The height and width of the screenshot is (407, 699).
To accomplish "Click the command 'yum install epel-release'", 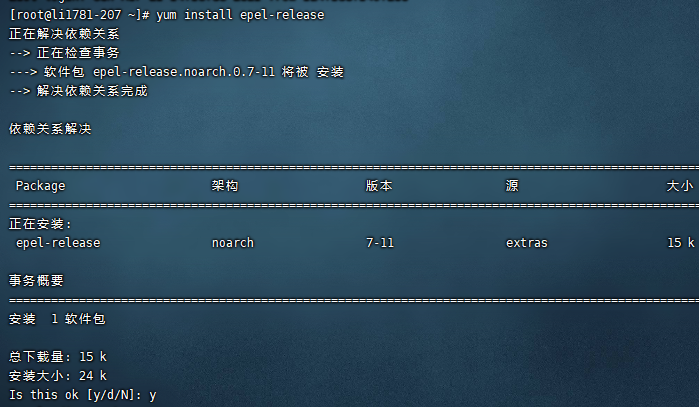I will click(240, 15).
